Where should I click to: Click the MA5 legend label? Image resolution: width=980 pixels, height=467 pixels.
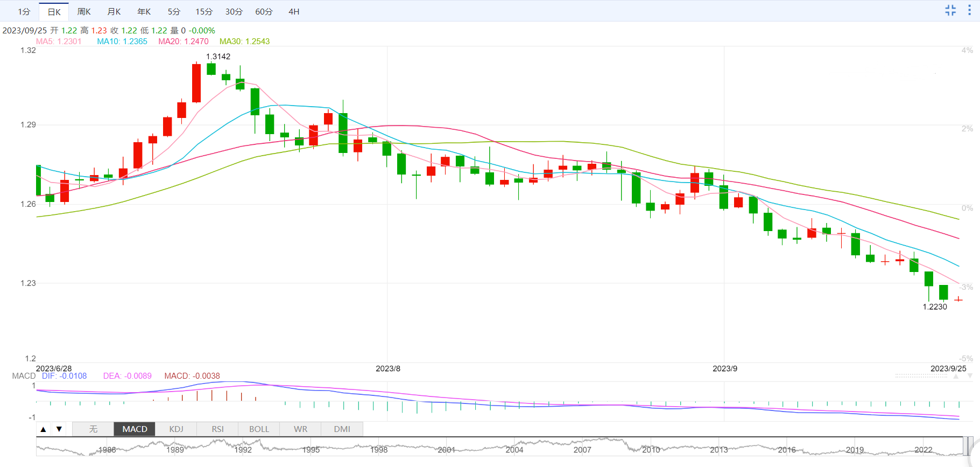pos(59,41)
